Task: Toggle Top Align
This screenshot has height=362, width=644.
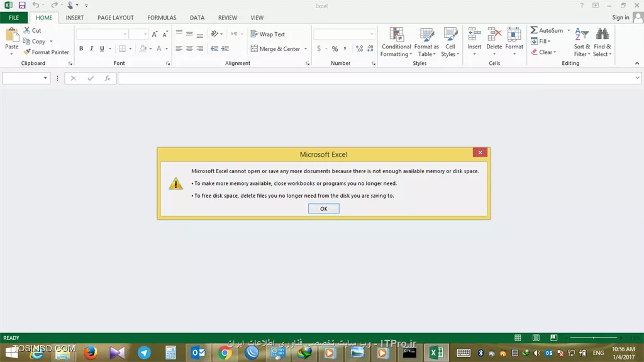Action: [x=179, y=34]
